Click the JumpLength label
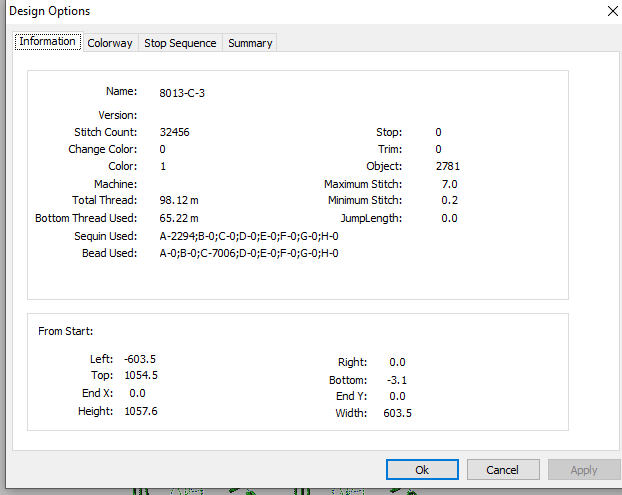Screen dimensions: 622x495 (x=371, y=218)
